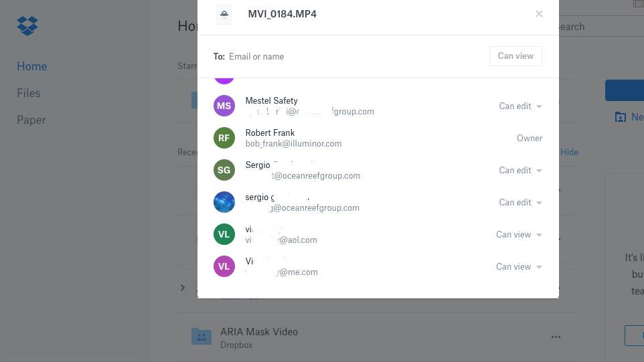This screenshot has width=644, height=362.
Task: Go to Files in the sidebar
Action: coord(29,93)
